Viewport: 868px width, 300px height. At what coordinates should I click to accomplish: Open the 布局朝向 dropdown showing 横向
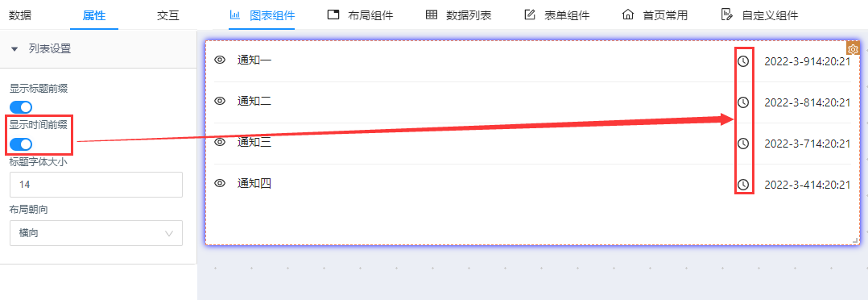[x=97, y=233]
